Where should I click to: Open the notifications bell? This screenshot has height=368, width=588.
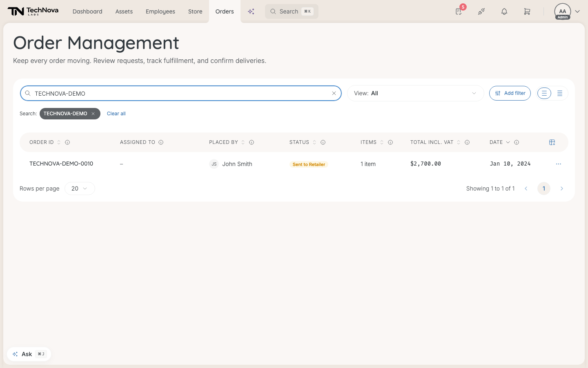(504, 11)
